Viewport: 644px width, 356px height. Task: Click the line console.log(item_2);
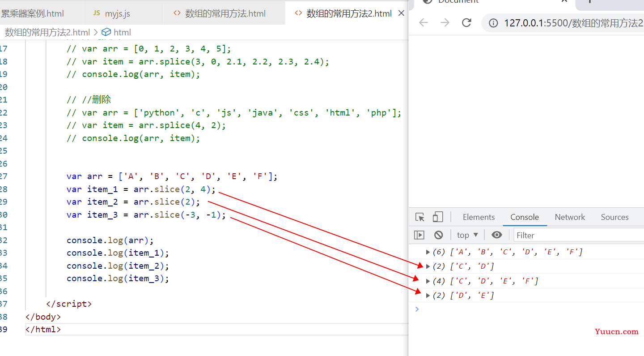pyautogui.click(x=118, y=266)
